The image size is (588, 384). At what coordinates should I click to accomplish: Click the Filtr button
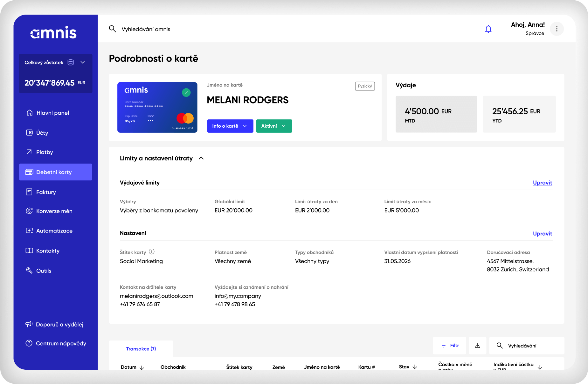point(449,346)
